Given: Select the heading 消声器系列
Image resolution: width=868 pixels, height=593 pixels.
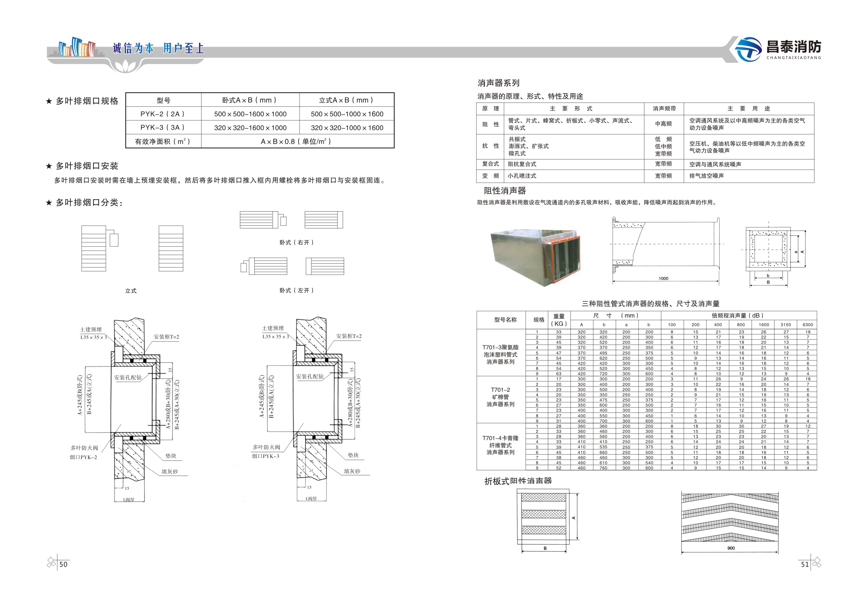Looking at the screenshot, I should (x=498, y=83).
